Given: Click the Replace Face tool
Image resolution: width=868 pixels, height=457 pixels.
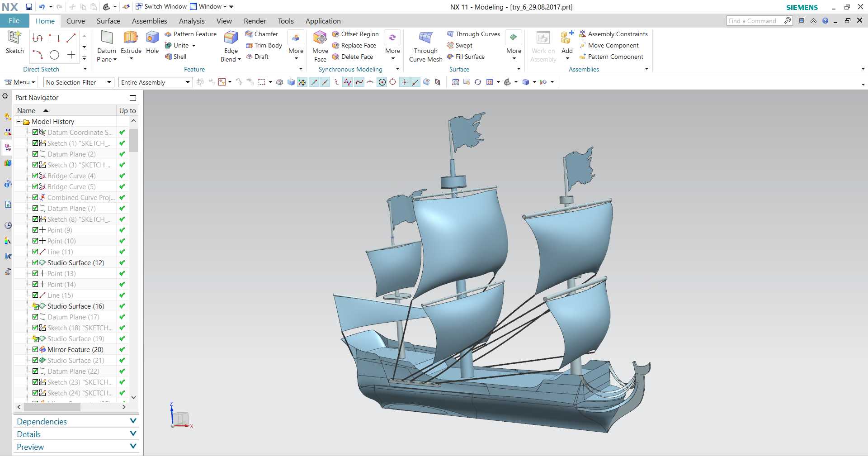Looking at the screenshot, I should (x=354, y=45).
